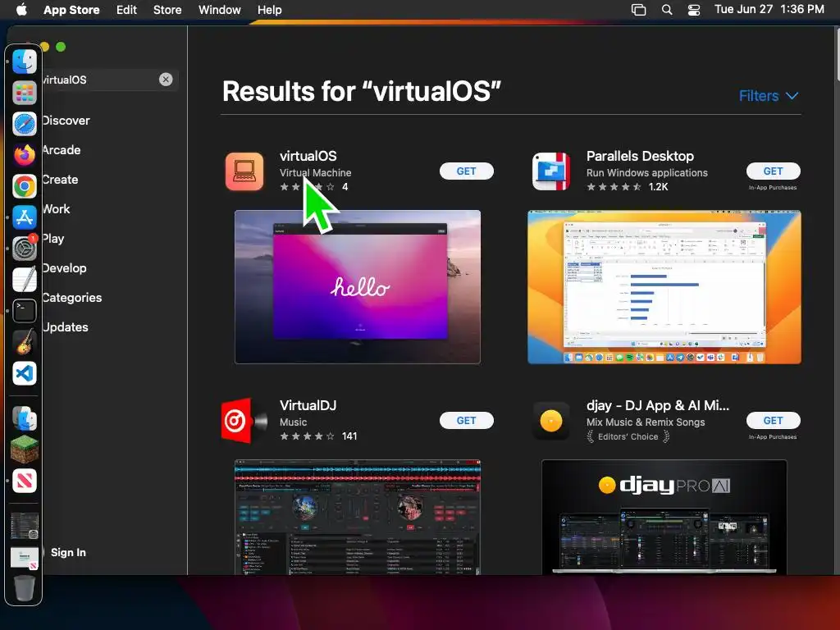This screenshot has height=630, width=840.
Task: Get the VirtualDJ app
Action: coord(466,421)
